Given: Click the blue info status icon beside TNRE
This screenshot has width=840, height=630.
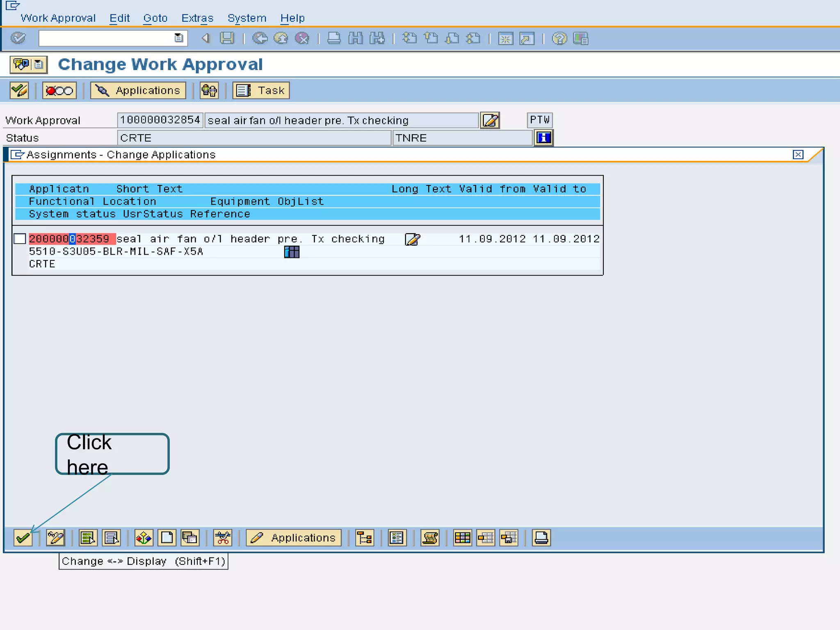Looking at the screenshot, I should point(543,138).
